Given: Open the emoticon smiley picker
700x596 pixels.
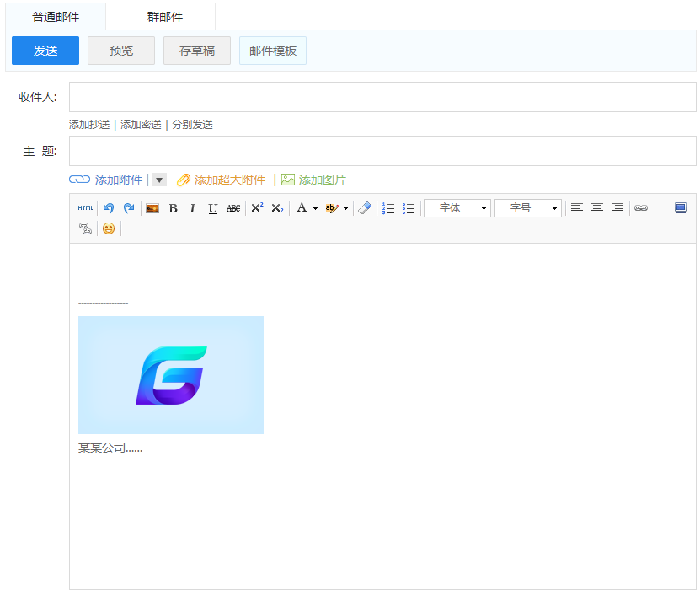Looking at the screenshot, I should [109, 228].
